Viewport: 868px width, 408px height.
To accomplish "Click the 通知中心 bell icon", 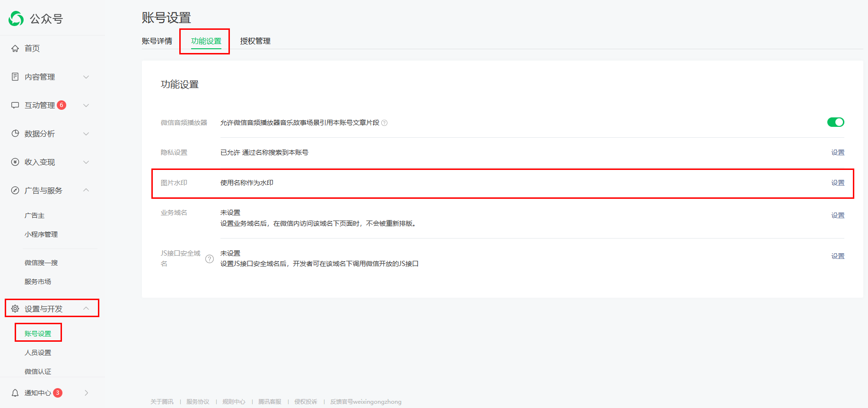I will [x=15, y=393].
